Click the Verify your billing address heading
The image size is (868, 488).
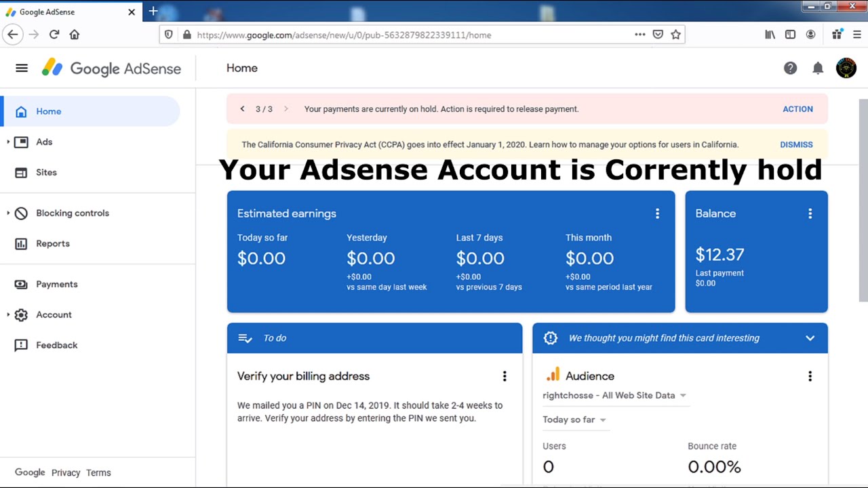[303, 376]
